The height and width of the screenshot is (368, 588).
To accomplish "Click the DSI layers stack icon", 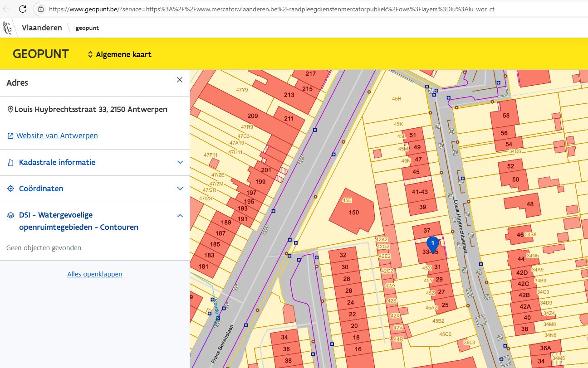I will coord(10,215).
